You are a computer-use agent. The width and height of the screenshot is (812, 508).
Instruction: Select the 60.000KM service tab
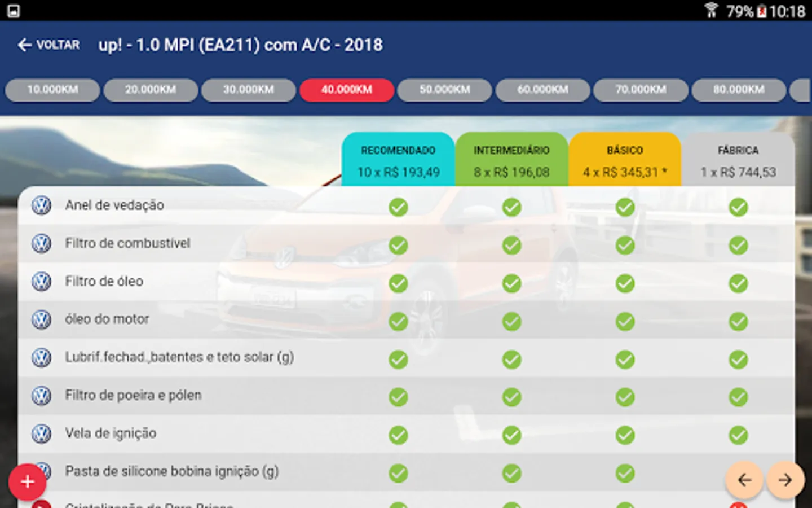click(x=543, y=90)
